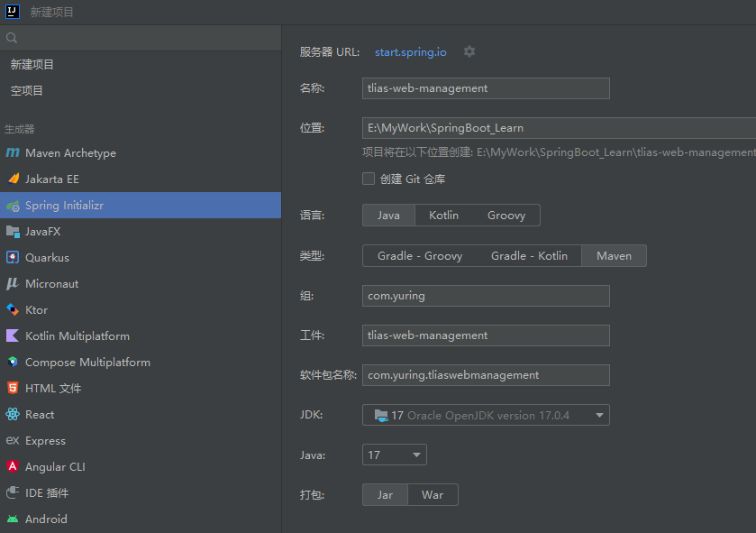Image resolution: width=756 pixels, height=533 pixels.
Task: Focus the com.yuring group field
Action: 486,296
